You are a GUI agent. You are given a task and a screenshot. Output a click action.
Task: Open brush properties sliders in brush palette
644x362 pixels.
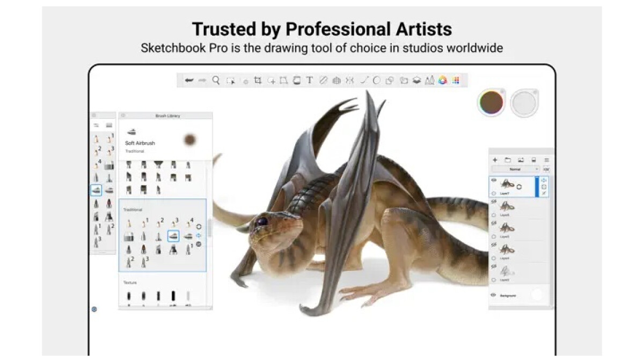tap(97, 125)
